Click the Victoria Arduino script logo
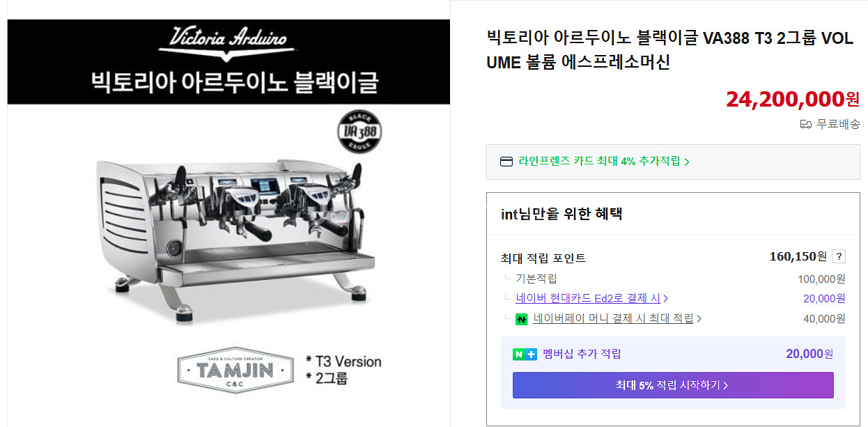Screen dimensions: 868x427 click(x=227, y=42)
